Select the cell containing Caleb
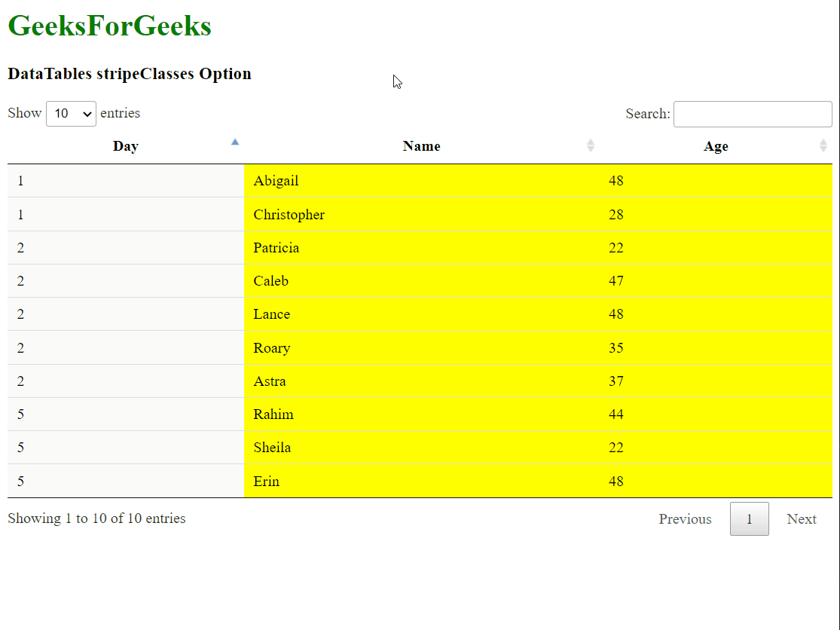This screenshot has width=840, height=630. pos(270,281)
